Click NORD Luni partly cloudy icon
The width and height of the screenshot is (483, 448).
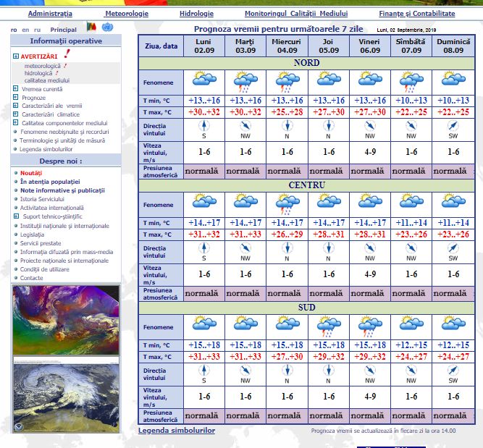(204, 78)
